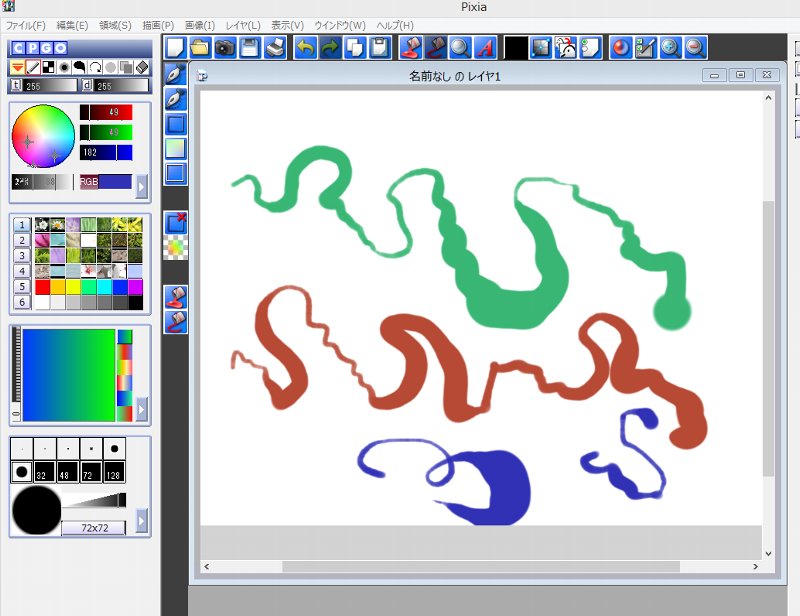Click the Open folder icon
This screenshot has width=800, height=616.
coord(200,47)
